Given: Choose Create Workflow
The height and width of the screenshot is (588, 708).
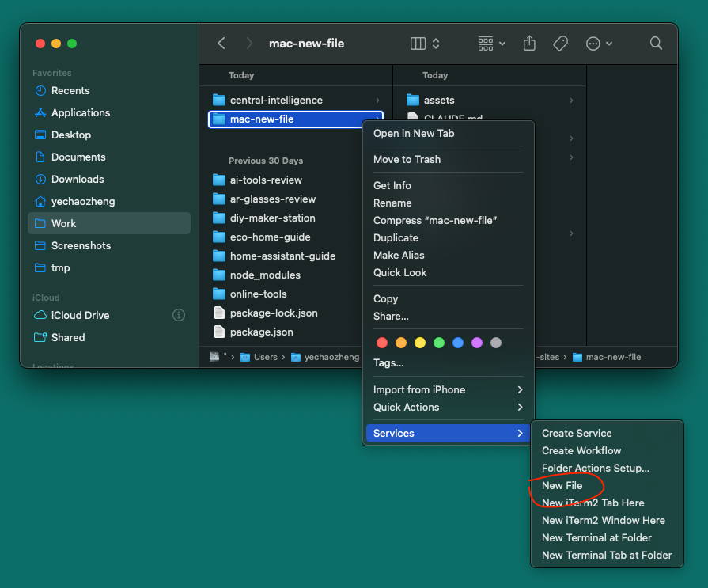Looking at the screenshot, I should point(607,451).
